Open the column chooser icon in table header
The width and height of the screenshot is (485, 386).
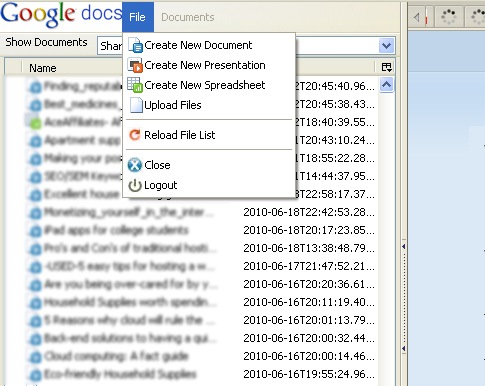tap(386, 67)
